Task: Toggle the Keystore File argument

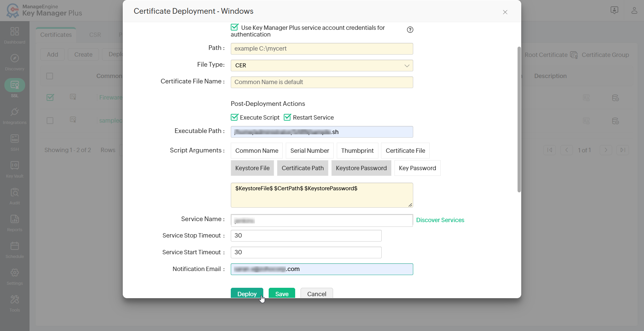Action: 252,168
